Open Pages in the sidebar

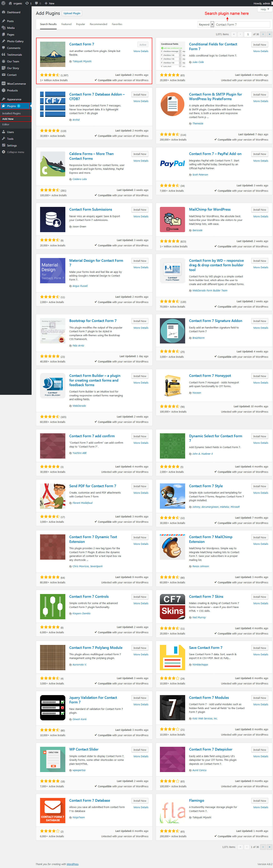[11, 34]
